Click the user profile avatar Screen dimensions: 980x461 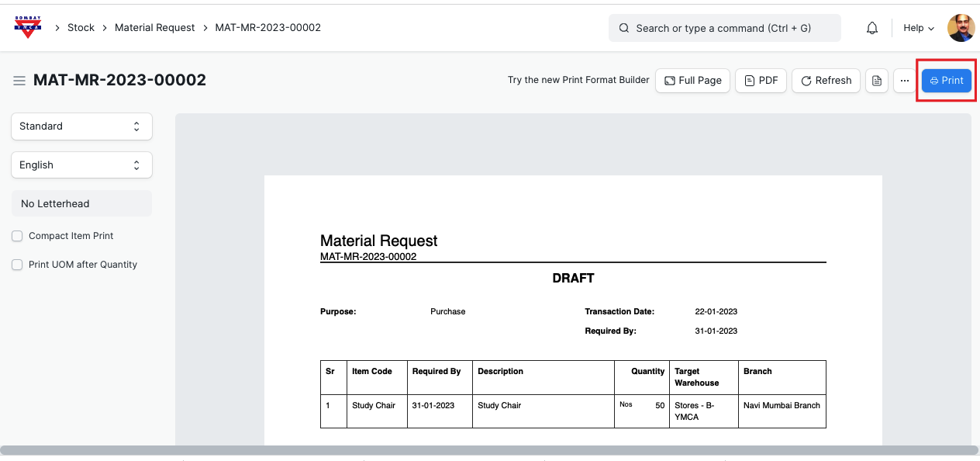pos(961,28)
